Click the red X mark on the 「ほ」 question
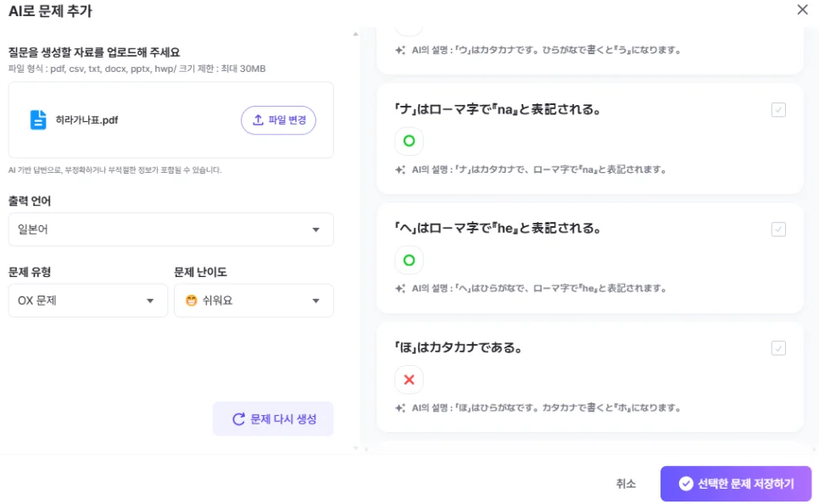819x504 pixels. tap(409, 379)
